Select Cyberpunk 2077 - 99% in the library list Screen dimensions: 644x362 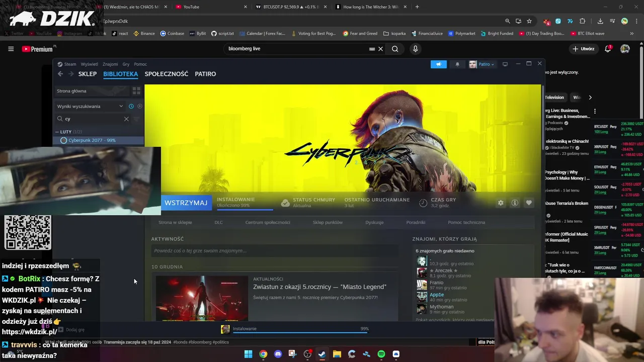click(99, 140)
